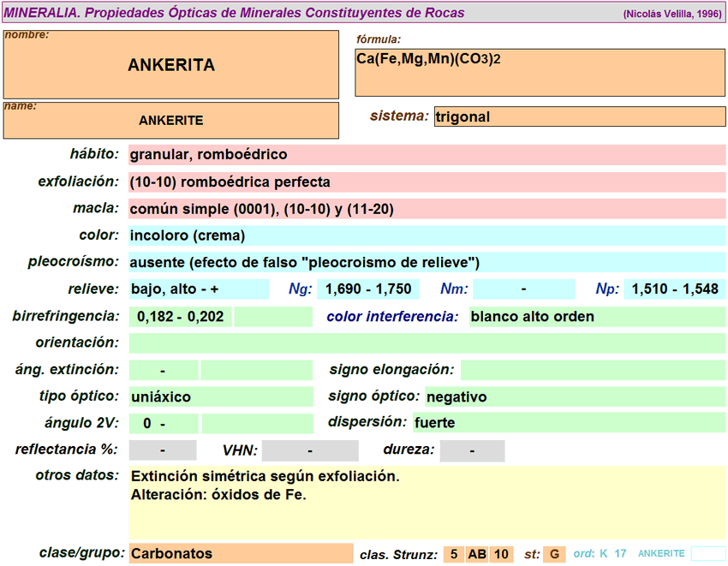Select the tipo óptico field uniáxico
Image resolution: width=728 pixels, height=566 pixels.
tap(220, 397)
